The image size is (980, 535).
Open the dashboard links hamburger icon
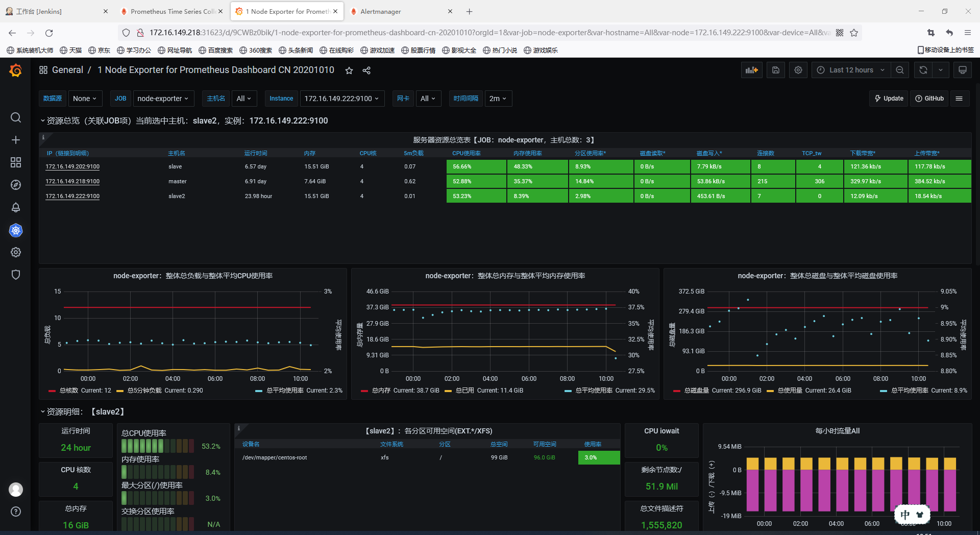959,99
